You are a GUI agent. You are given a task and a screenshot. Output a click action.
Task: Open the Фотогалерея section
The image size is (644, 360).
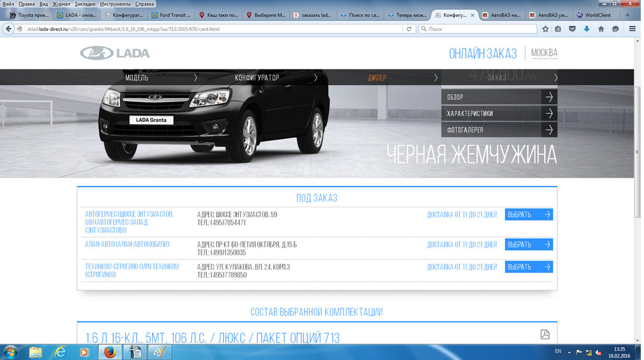499,130
